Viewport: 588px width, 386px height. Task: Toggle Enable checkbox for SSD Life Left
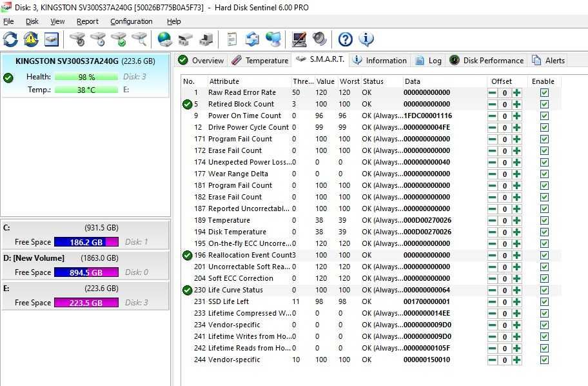545,302
